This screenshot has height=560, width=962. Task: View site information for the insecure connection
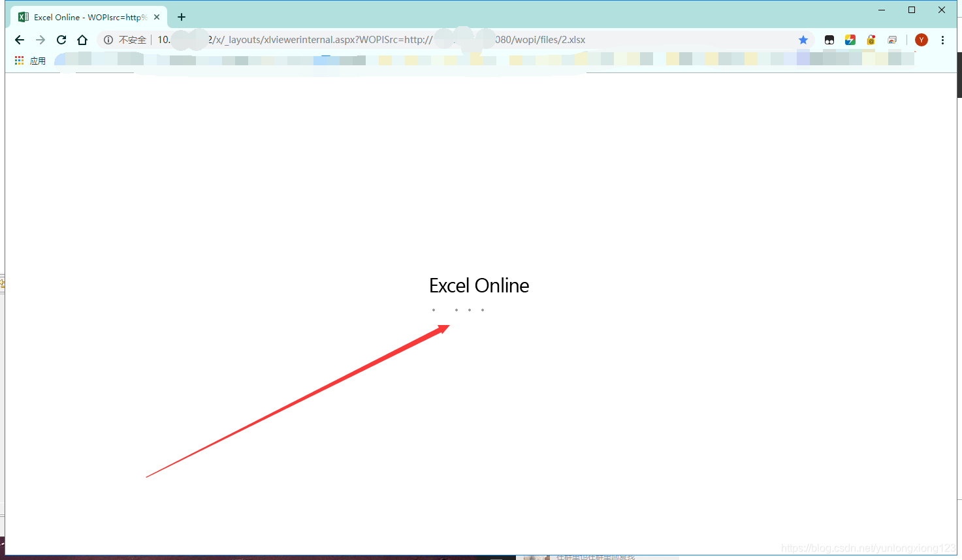[x=108, y=40]
